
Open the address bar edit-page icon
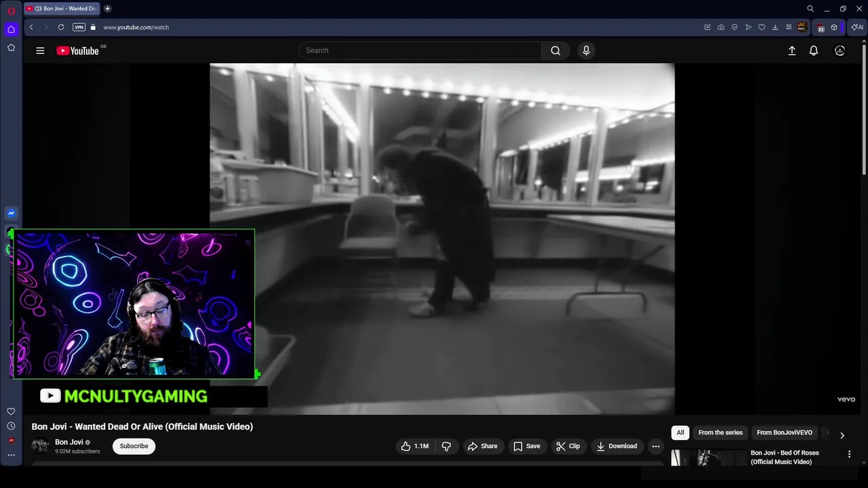point(707,27)
